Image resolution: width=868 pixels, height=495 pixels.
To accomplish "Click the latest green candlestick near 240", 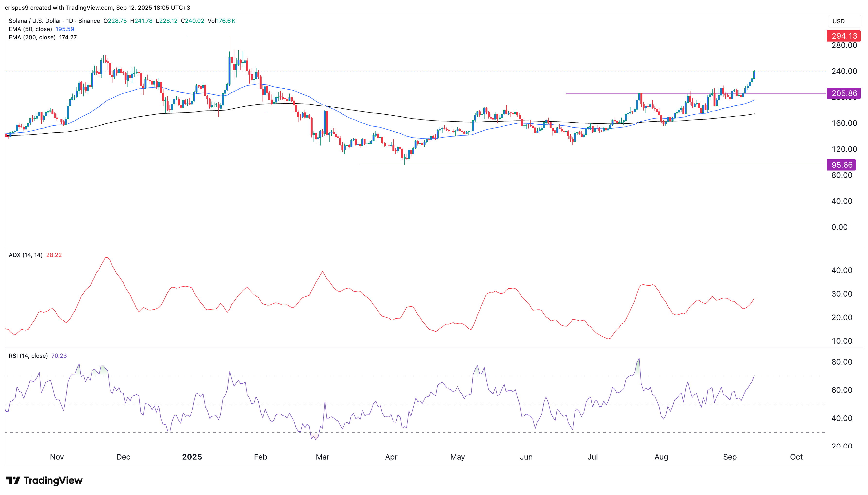I will [x=755, y=75].
